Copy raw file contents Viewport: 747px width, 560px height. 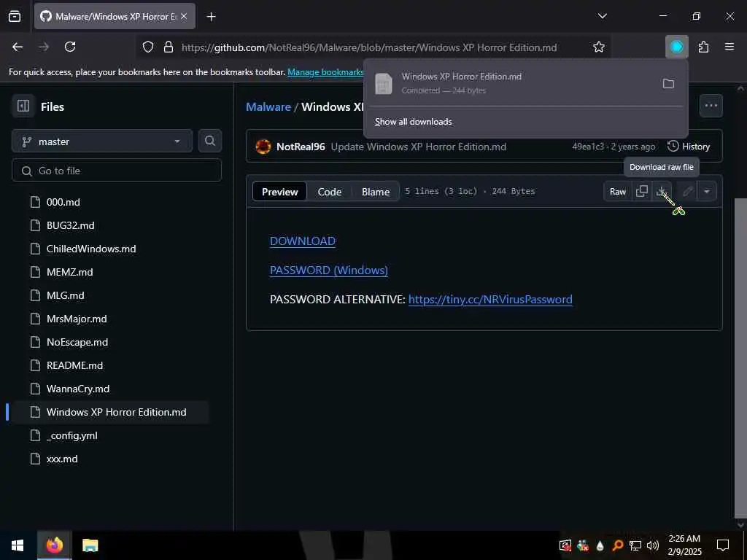tap(642, 192)
